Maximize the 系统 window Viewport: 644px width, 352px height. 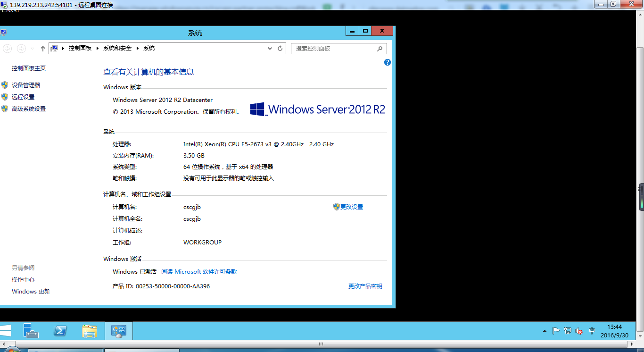click(x=365, y=31)
